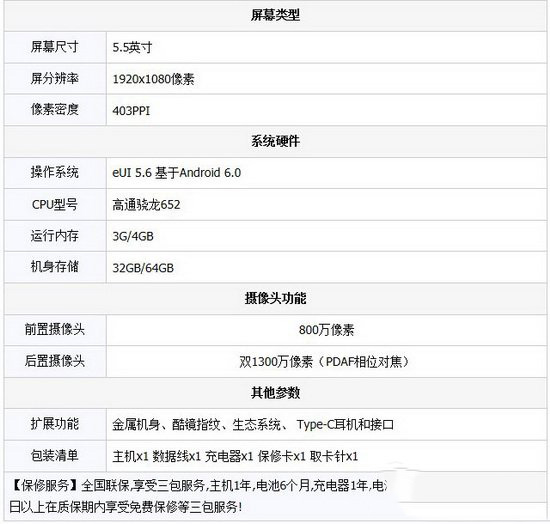The height and width of the screenshot is (524, 550).
Task: Click the 3G/4GB value
Action: (x=133, y=236)
